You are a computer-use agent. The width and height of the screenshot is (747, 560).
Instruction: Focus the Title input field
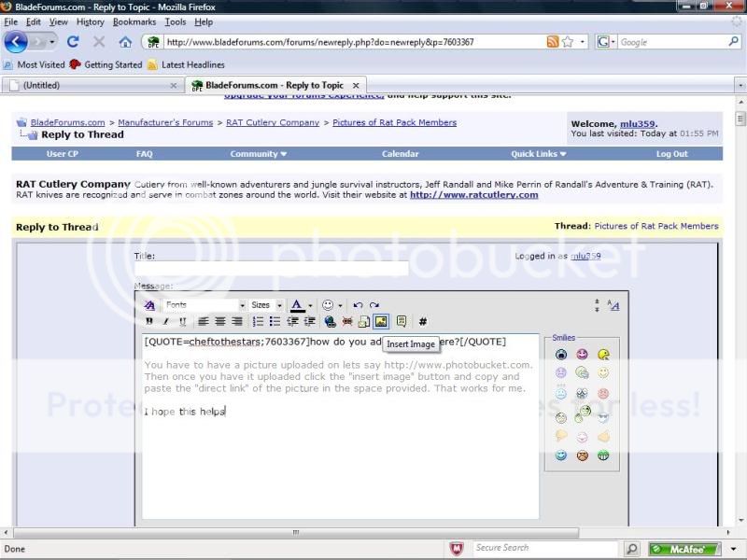[271, 269]
